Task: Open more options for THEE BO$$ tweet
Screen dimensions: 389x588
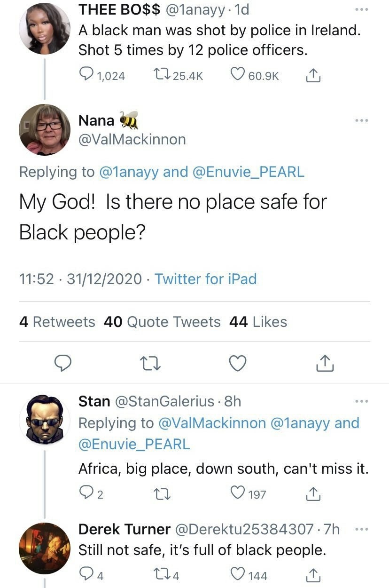Action: coord(362,10)
